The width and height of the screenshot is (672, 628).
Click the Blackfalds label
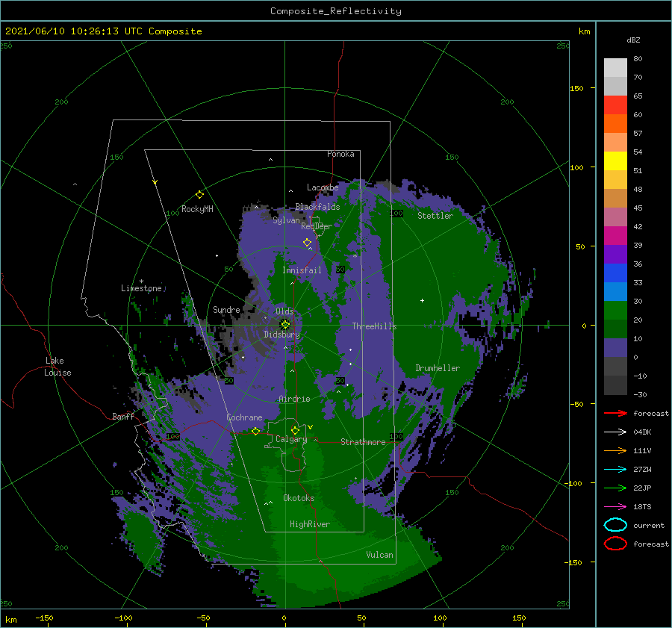pyautogui.click(x=317, y=207)
